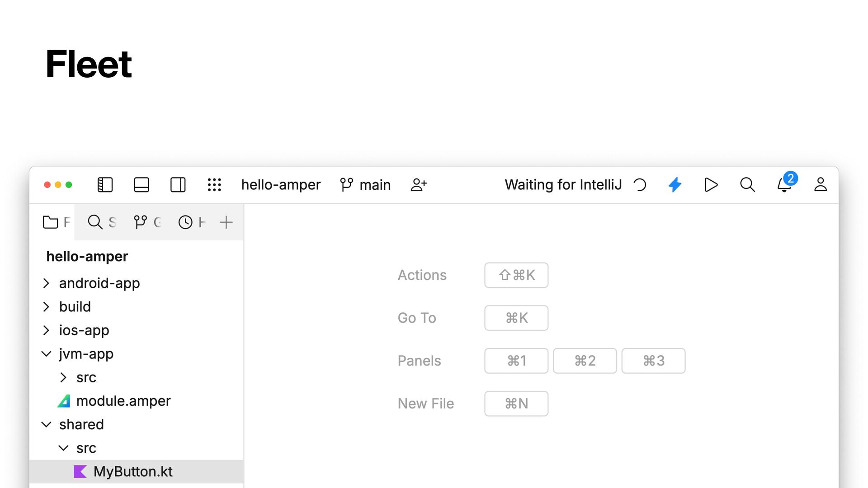The width and height of the screenshot is (868, 488).
Task: Click the git branch icon next to main
Action: (x=347, y=185)
